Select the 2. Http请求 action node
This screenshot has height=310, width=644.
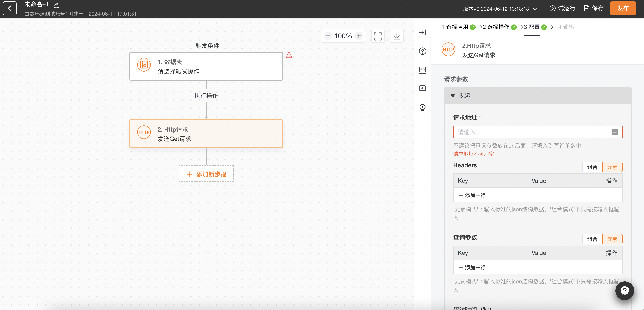click(x=206, y=134)
